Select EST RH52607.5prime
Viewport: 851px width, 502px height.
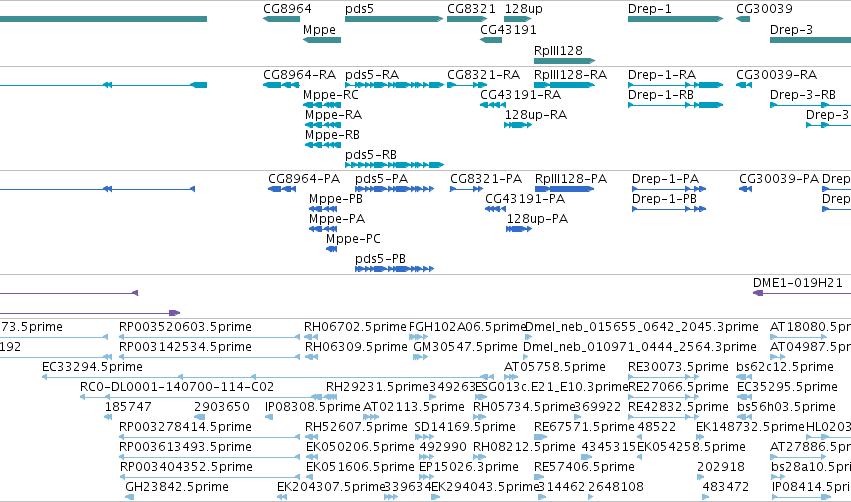[x=312, y=437]
